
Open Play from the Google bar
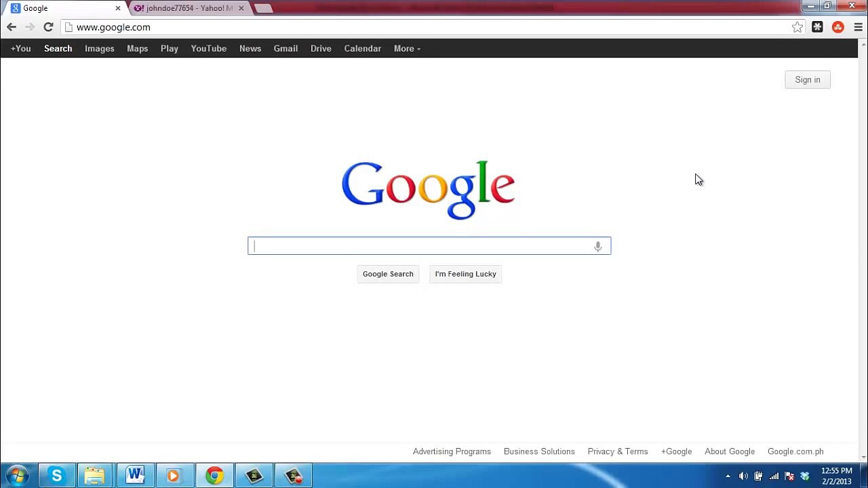[170, 49]
